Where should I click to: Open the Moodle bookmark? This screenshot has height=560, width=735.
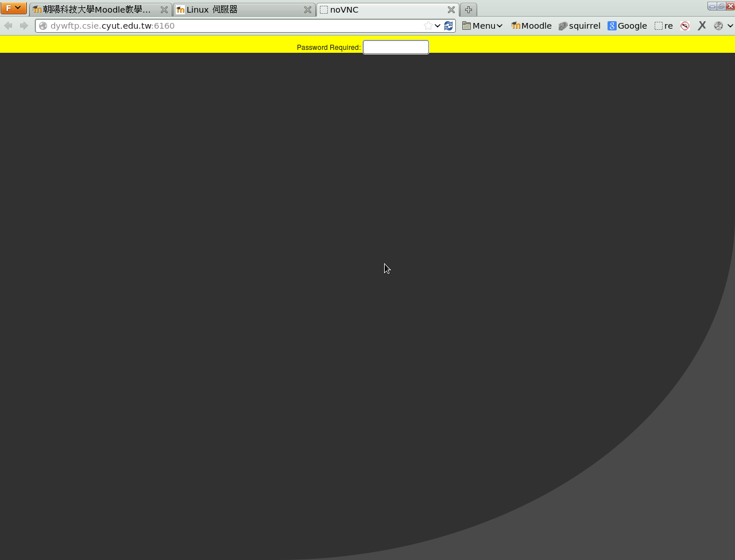pos(531,26)
